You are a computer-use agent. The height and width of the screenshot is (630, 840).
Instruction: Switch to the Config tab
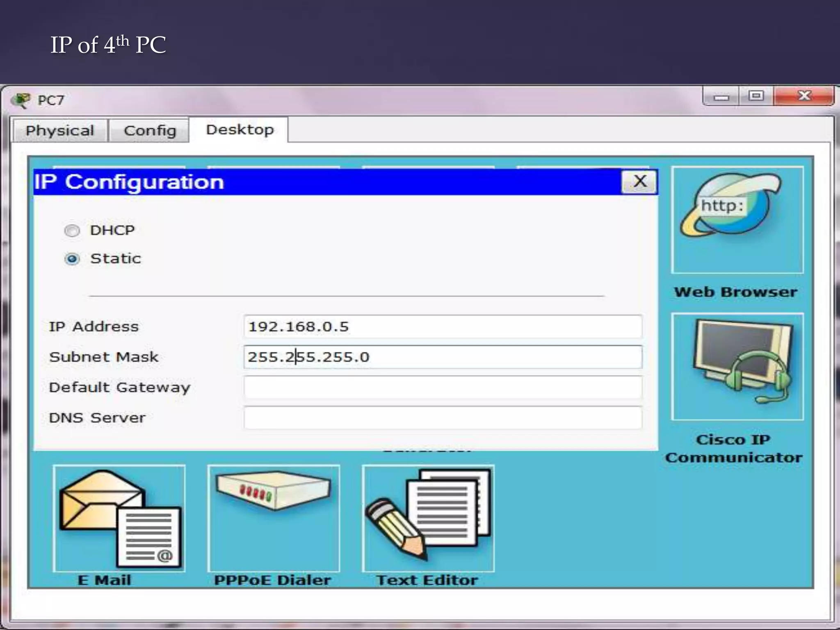[x=150, y=131]
